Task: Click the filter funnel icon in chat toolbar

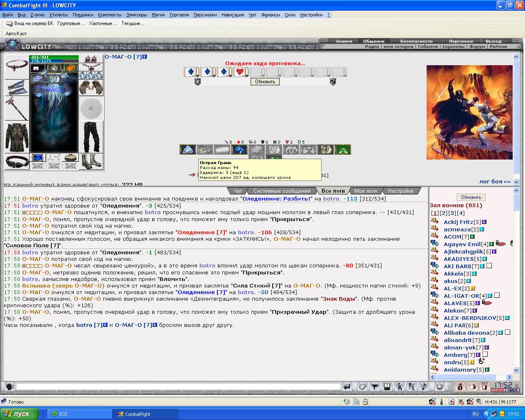Action: coord(374,386)
